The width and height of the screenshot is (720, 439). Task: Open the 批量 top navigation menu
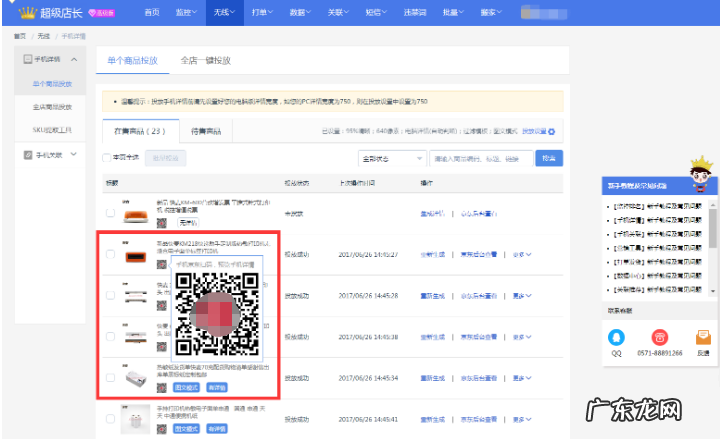[x=453, y=12]
